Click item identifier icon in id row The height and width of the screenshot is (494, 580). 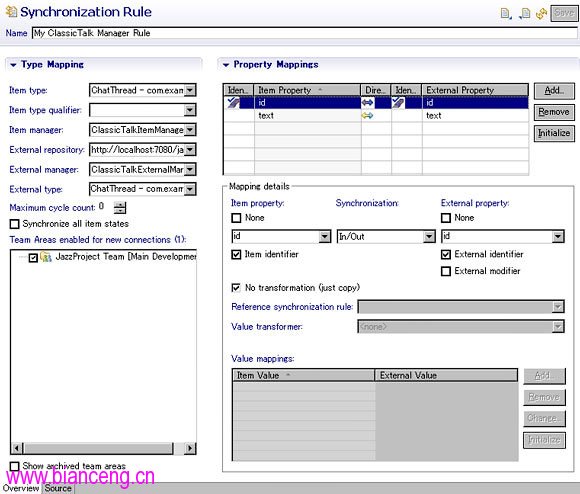[x=234, y=102]
